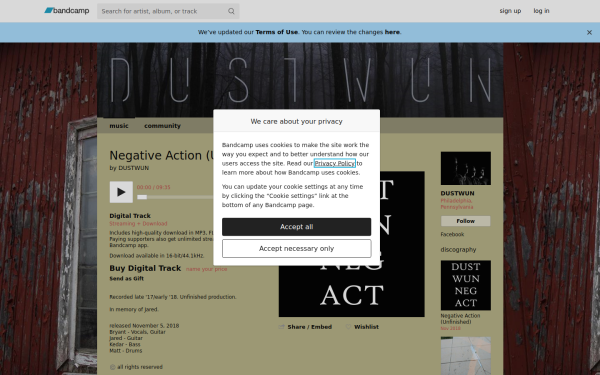
Task: Click the wishlist heart icon
Action: click(348, 327)
